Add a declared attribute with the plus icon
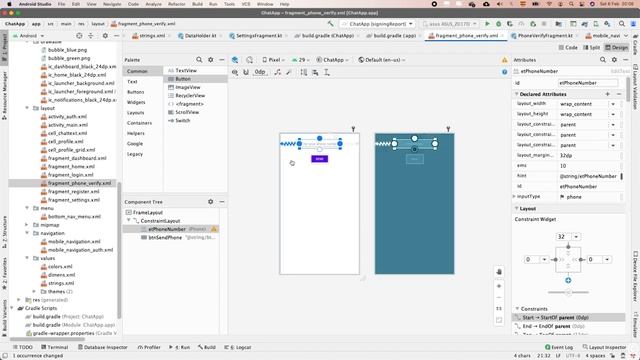Image resolution: width=640 pixels, height=360 pixels. point(607,94)
